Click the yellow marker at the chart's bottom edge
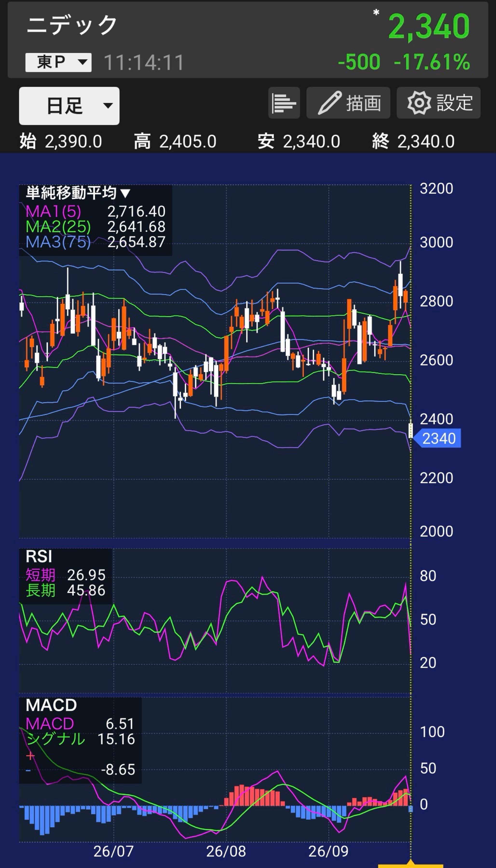The height and width of the screenshot is (868, 496). [x=411, y=864]
